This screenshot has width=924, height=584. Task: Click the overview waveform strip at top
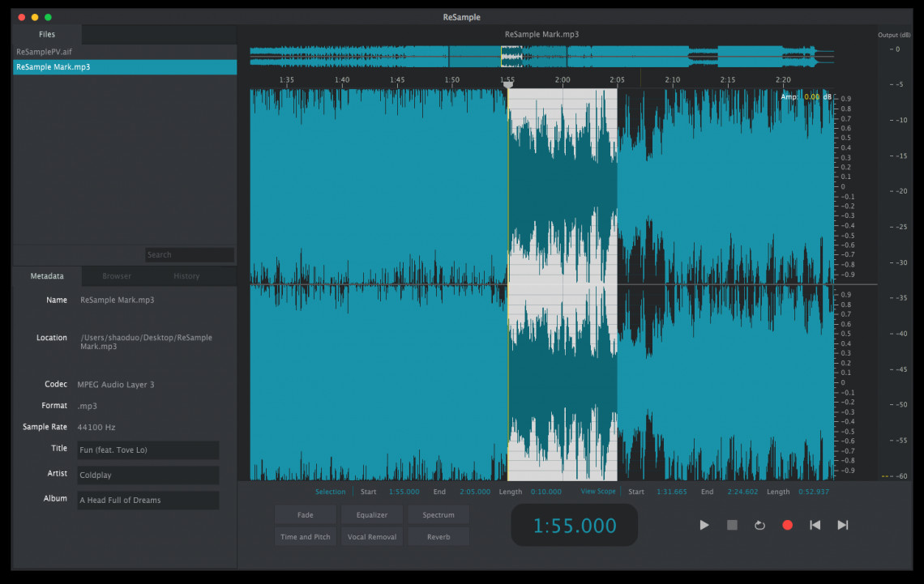pyautogui.click(x=541, y=56)
